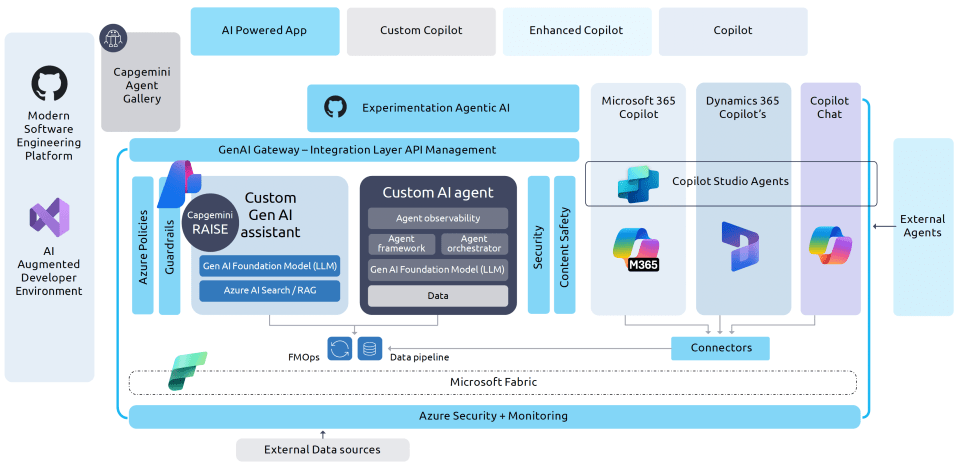
Task: Open the Custom Copilot tab
Action: pyautogui.click(x=421, y=31)
